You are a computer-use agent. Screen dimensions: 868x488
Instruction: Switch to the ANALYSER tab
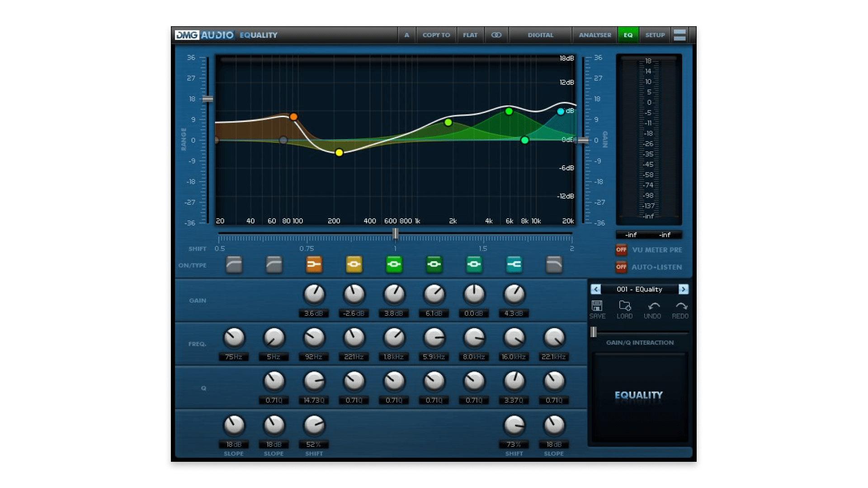pyautogui.click(x=595, y=35)
